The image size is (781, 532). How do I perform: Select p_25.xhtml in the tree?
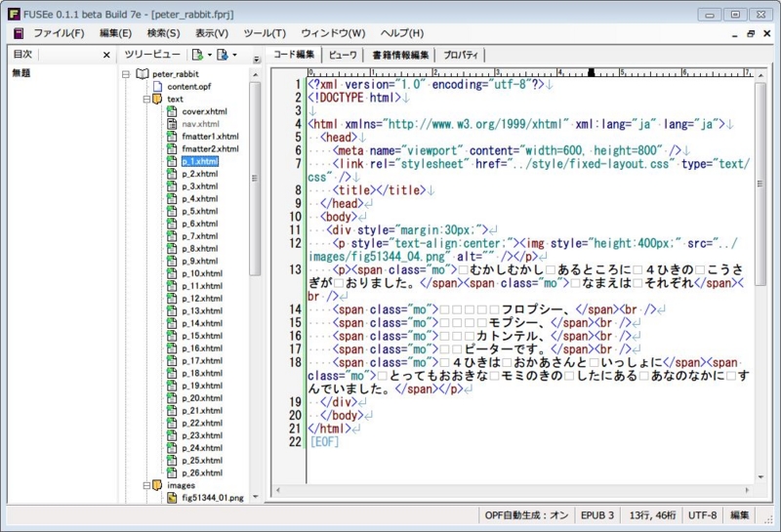(202, 461)
